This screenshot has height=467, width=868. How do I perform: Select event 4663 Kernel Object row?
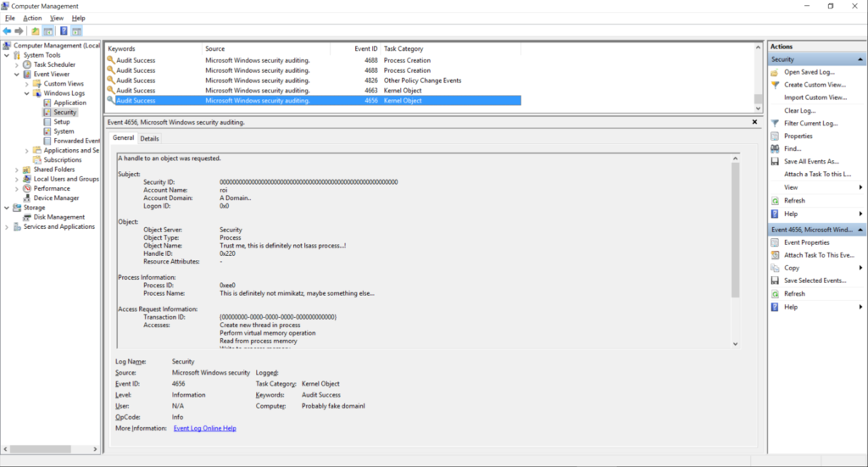click(314, 91)
